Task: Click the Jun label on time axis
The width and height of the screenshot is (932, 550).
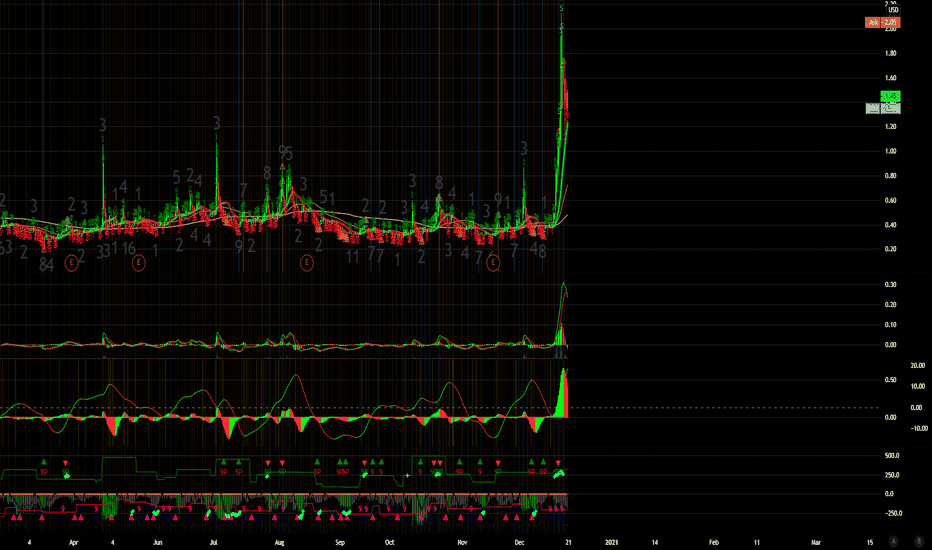Action: pos(158,542)
